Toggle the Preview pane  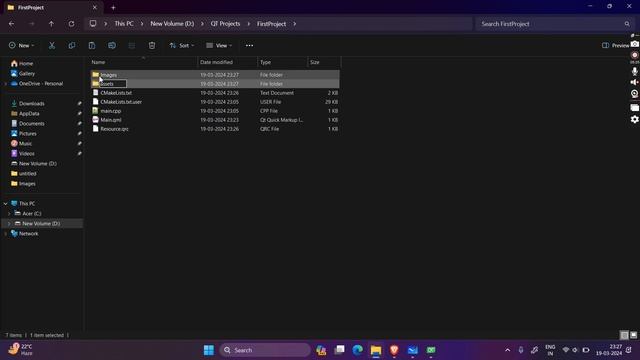click(616, 46)
